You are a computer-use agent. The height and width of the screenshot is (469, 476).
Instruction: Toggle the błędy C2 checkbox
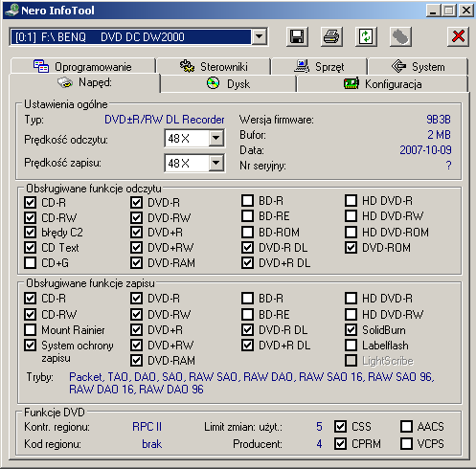pos(31,233)
